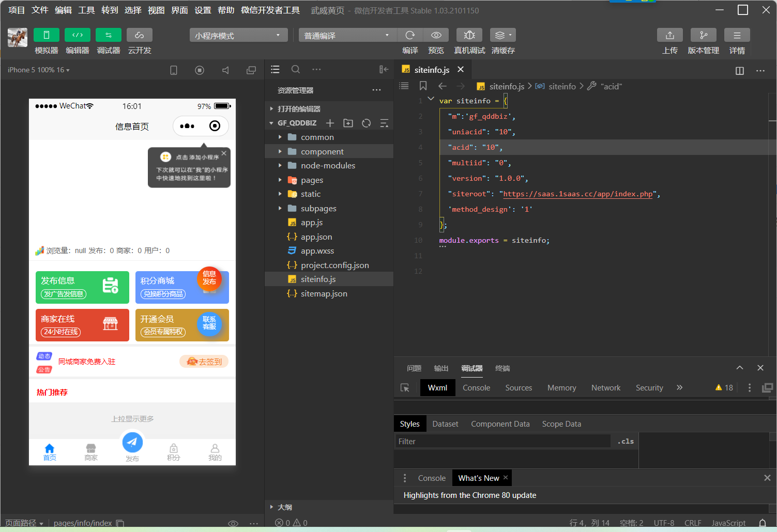
Task: Click the element inspector select icon
Action: [405, 388]
